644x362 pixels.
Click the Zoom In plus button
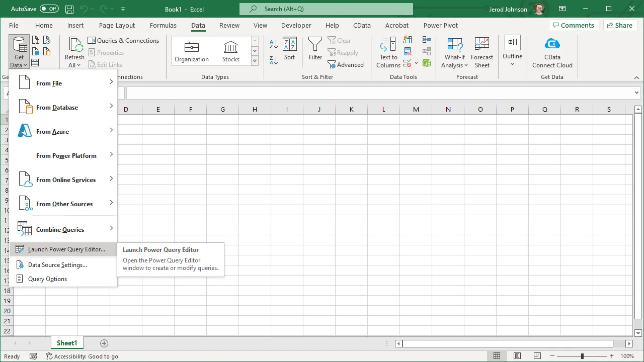612,356
